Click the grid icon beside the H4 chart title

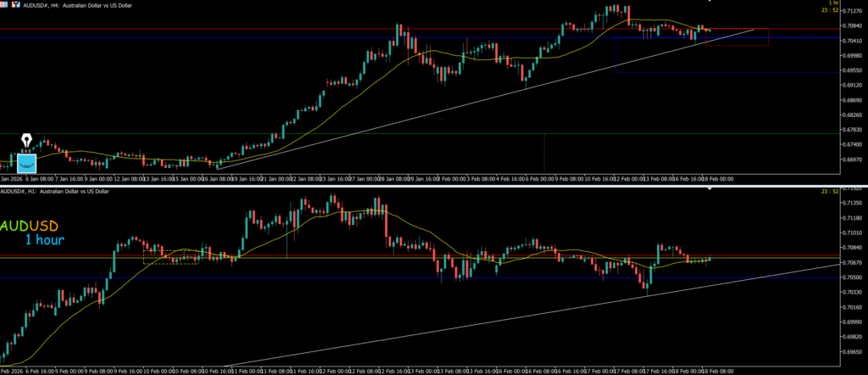[5, 5]
